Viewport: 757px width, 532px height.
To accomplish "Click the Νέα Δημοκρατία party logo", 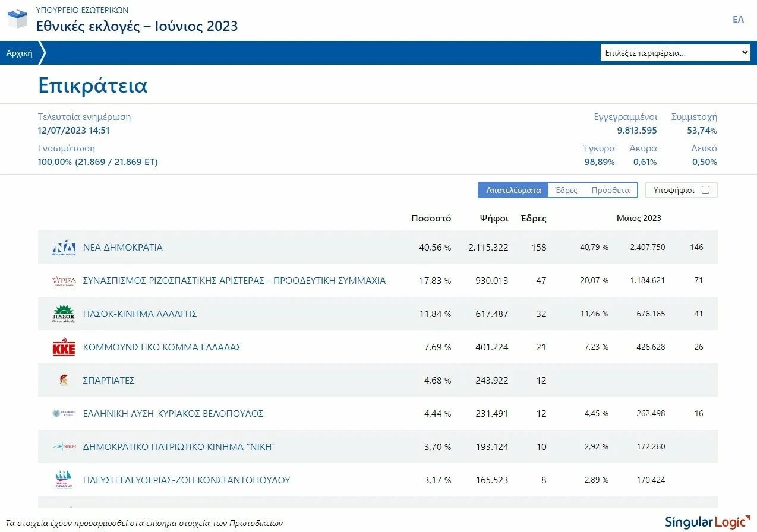I will [x=64, y=248].
